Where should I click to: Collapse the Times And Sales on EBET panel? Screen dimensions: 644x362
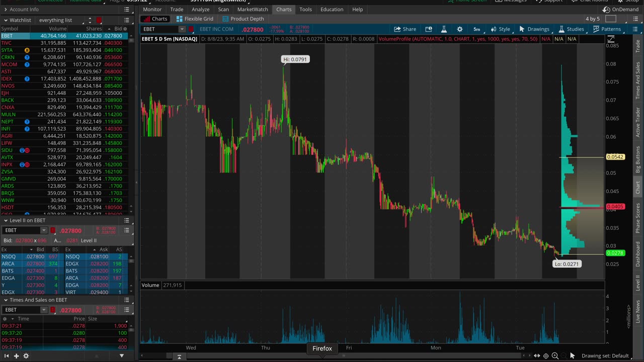pos(6,300)
